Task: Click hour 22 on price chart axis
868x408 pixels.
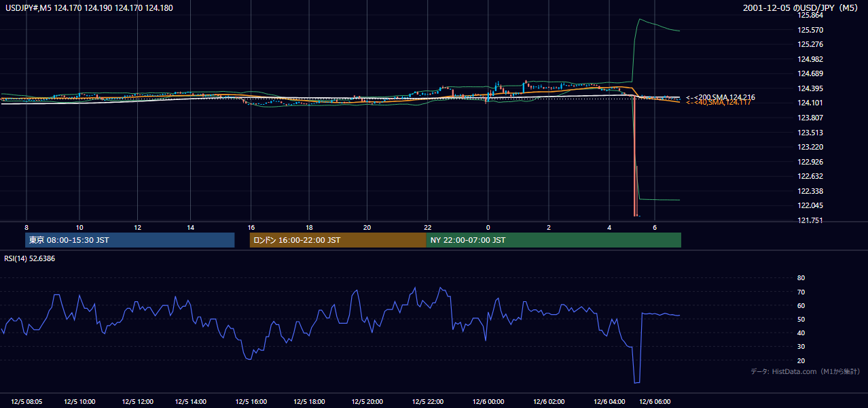Action: tap(427, 227)
